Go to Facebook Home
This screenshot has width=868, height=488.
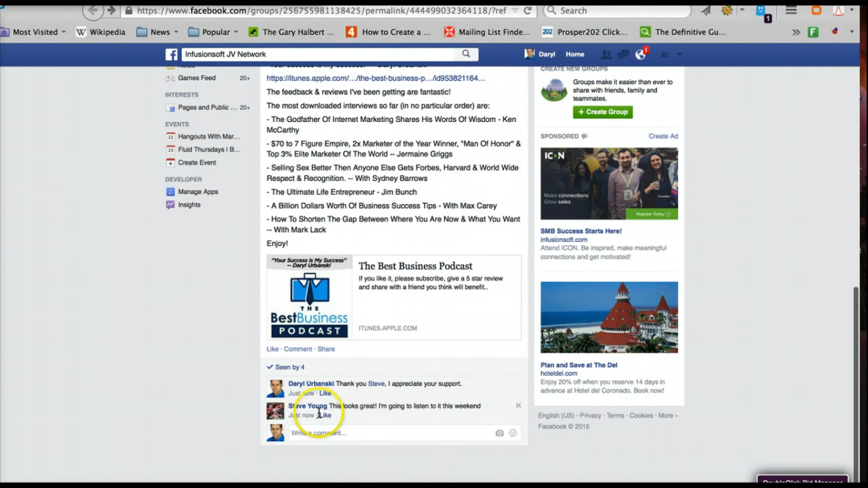575,55
